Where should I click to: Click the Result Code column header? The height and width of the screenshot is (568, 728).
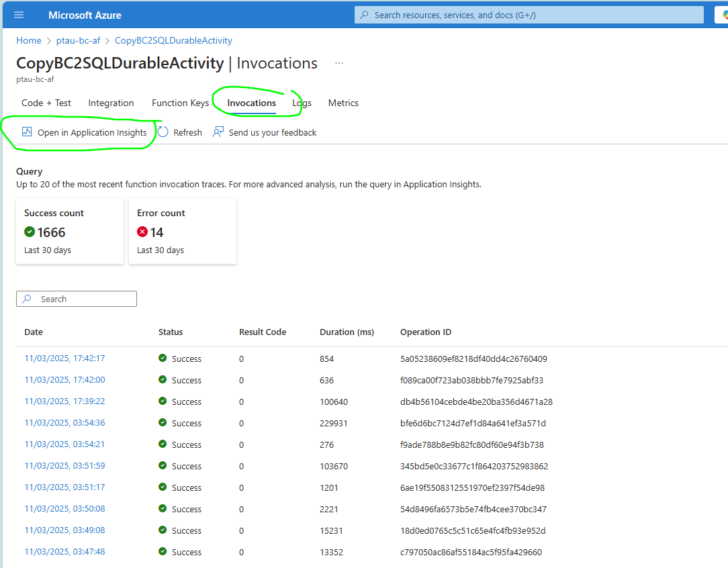[x=263, y=332]
